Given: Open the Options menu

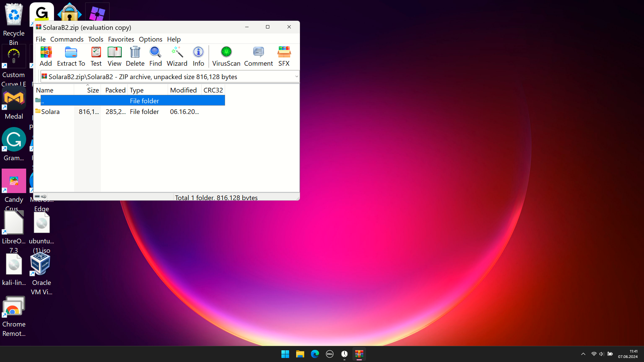Looking at the screenshot, I should tap(151, 39).
